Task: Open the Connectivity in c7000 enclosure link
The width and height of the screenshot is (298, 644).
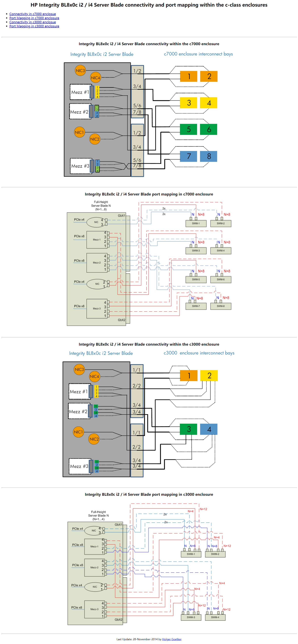Action: 32,14
